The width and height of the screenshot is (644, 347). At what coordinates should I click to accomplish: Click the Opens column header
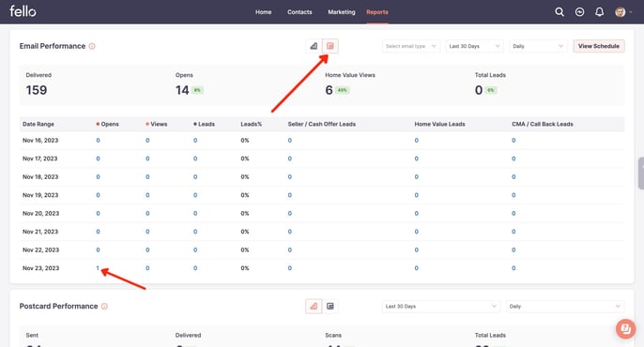tap(108, 124)
